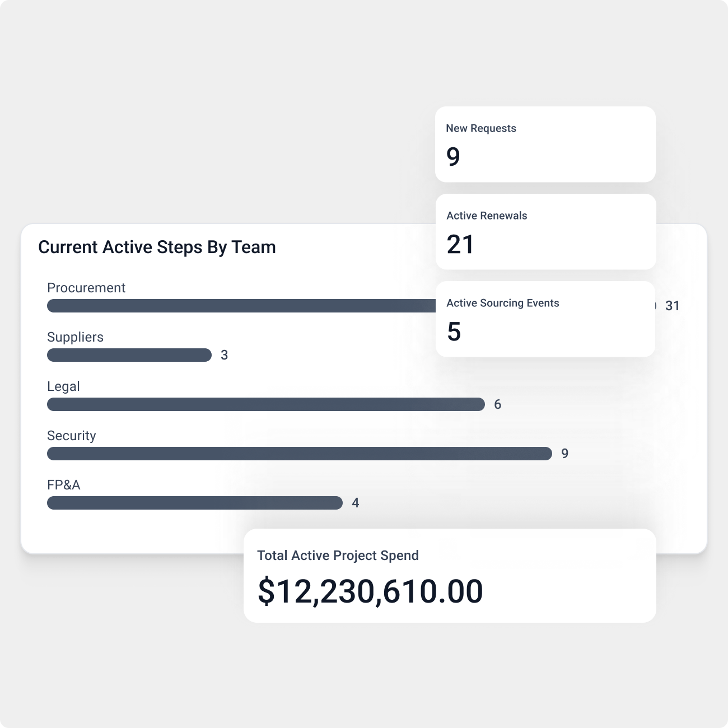Click the Total Active Project Spend card
Image resolution: width=728 pixels, height=728 pixels.
(450, 576)
